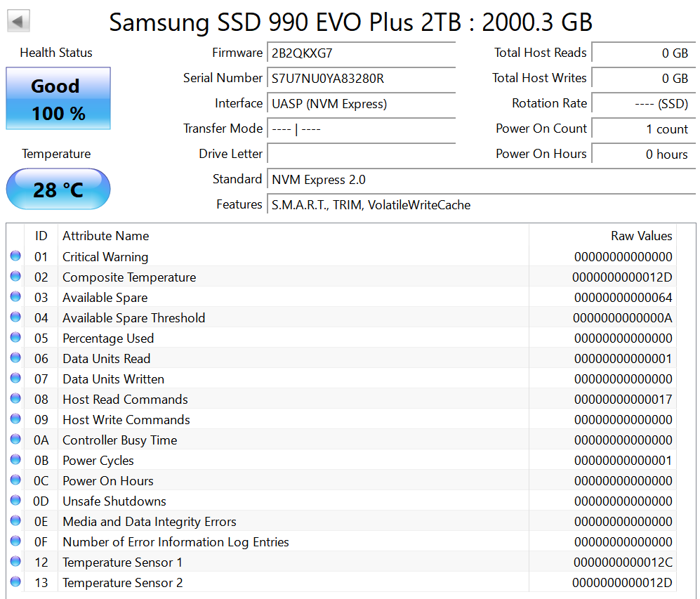
Task: Click the Firmware field showing 2B2QKXG7
Action: [x=361, y=53]
